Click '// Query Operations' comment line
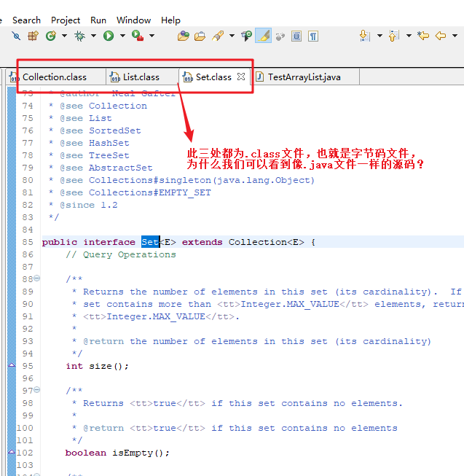The height and width of the screenshot is (476, 464). point(121,254)
